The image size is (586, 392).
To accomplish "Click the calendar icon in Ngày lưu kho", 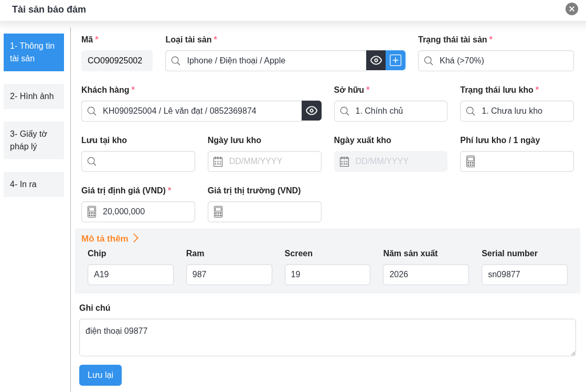I will point(218,161).
